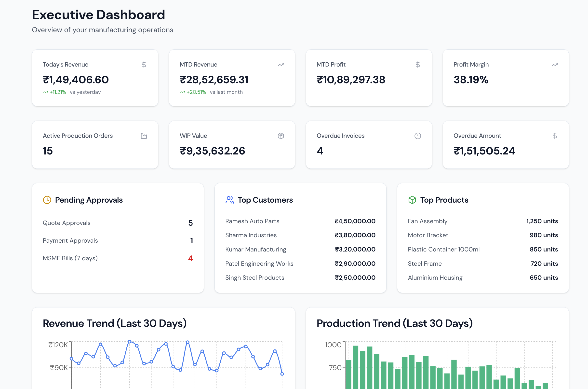Select Sharma Industries customer entry

point(251,235)
